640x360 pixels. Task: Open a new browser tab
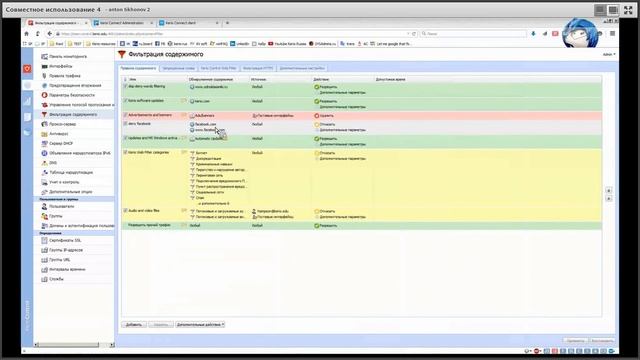(x=227, y=23)
